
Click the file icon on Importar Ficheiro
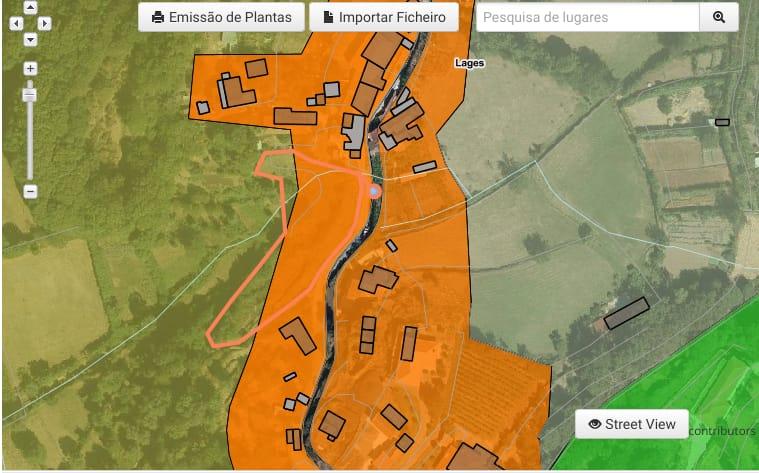pos(329,17)
